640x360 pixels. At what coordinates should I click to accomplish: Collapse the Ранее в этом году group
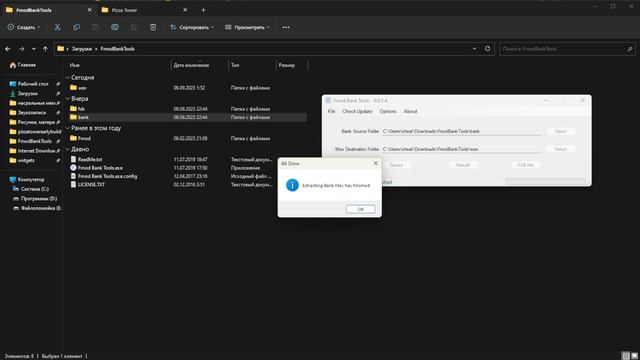click(67, 128)
